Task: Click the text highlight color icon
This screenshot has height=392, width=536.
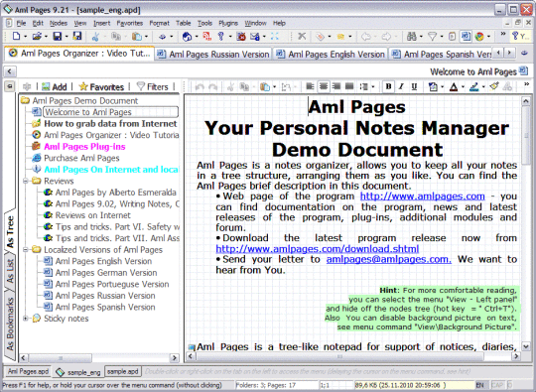Action: coord(473,86)
